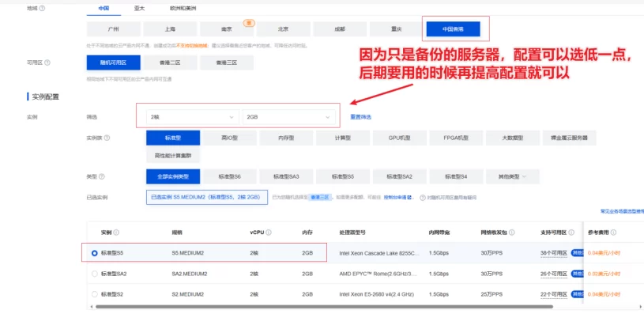Select the 大数据型 instance family
The width and height of the screenshot is (644, 314).
tap(513, 138)
